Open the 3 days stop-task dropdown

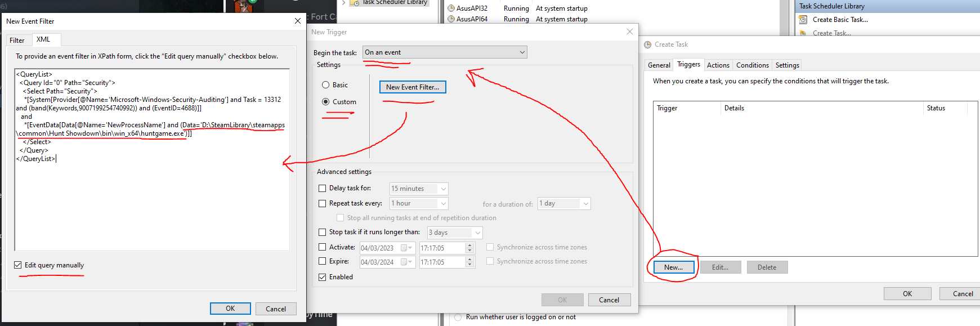coord(455,233)
